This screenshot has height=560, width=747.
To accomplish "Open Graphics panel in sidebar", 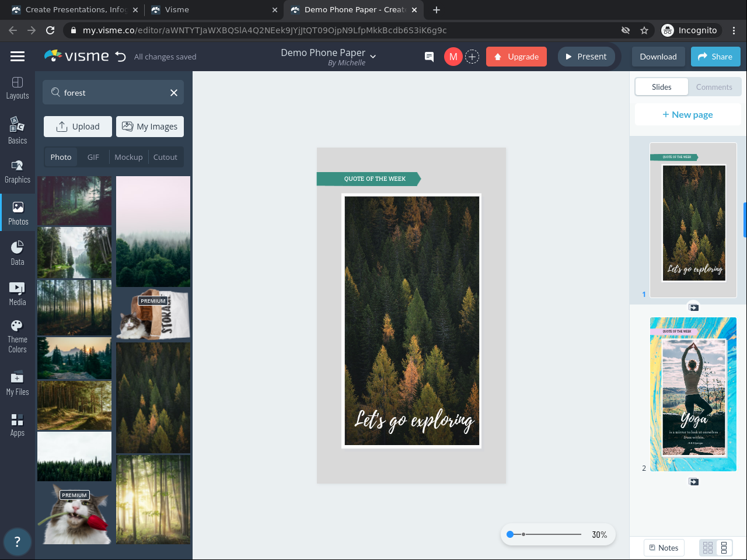I will click(18, 172).
